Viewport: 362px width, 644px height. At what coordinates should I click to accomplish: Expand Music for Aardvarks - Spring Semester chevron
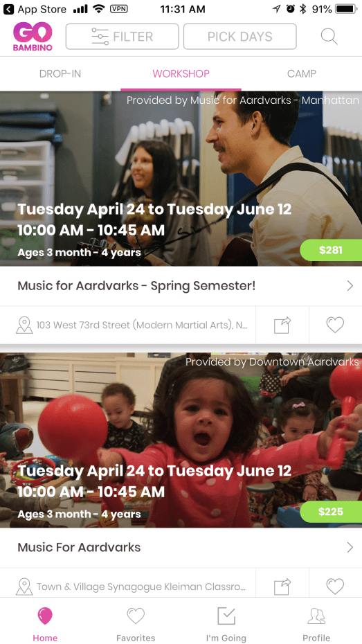350,286
